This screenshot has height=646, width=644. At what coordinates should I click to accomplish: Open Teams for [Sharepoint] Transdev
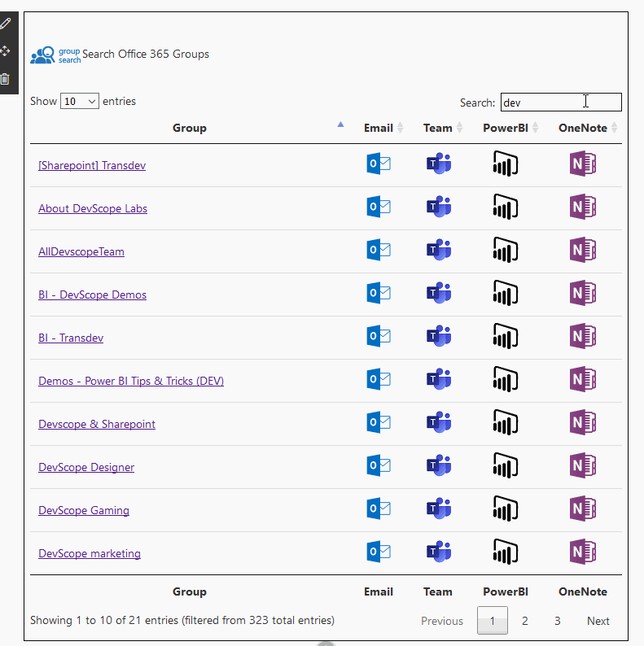click(439, 164)
